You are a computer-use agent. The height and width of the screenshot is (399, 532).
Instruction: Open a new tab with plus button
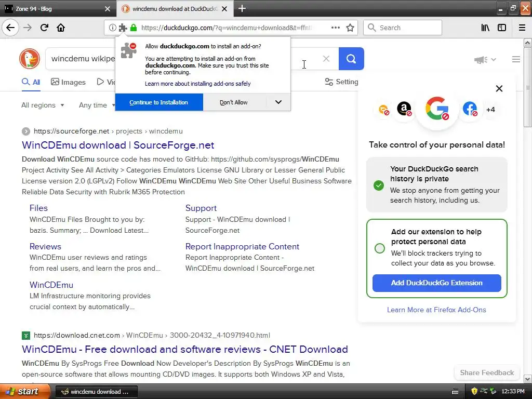[x=242, y=8]
